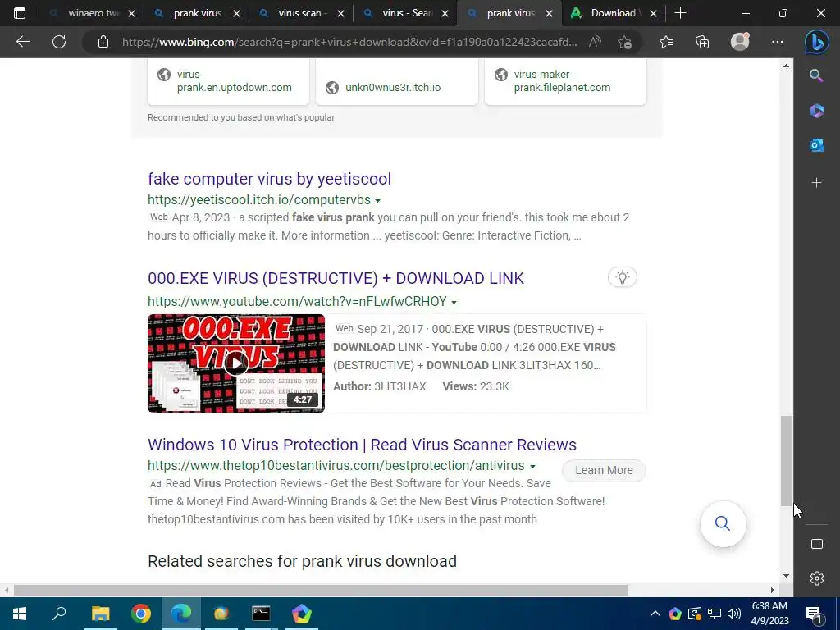Image resolution: width=840 pixels, height=630 pixels.
Task: Add this page to favorites star icon
Action: 624,42
